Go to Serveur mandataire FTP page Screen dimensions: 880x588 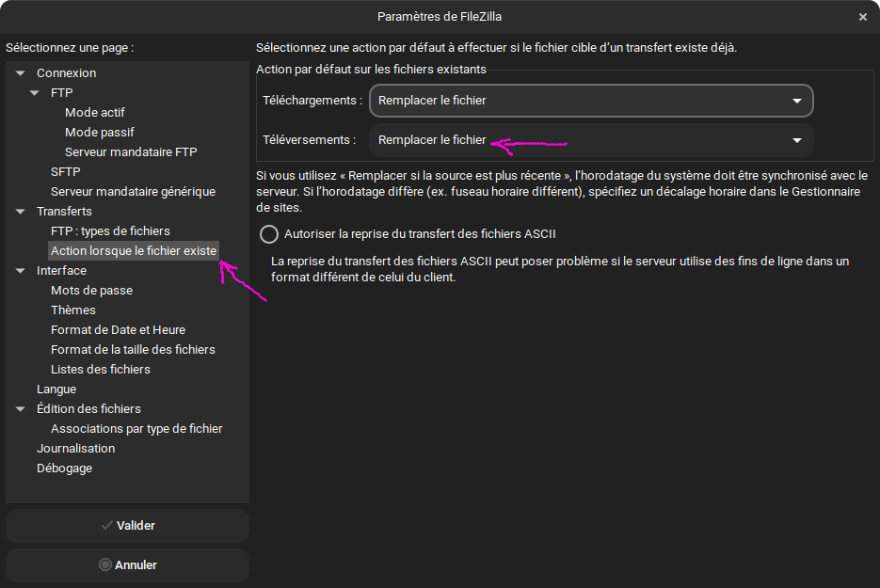130,152
